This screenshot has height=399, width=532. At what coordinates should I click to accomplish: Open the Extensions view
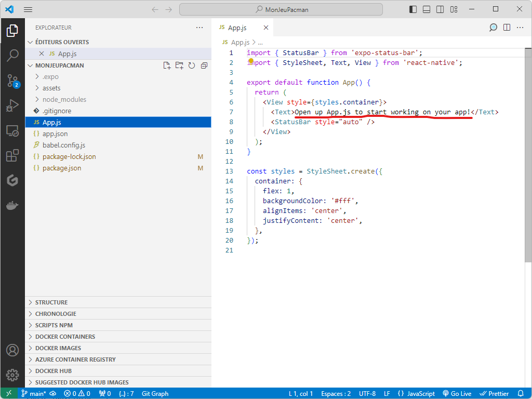point(12,155)
